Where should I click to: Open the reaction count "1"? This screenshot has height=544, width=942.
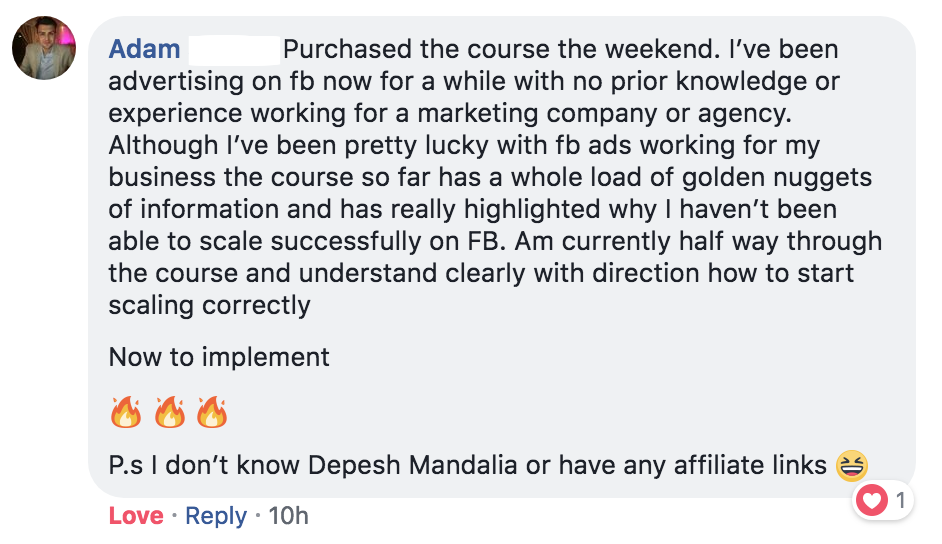click(x=900, y=501)
